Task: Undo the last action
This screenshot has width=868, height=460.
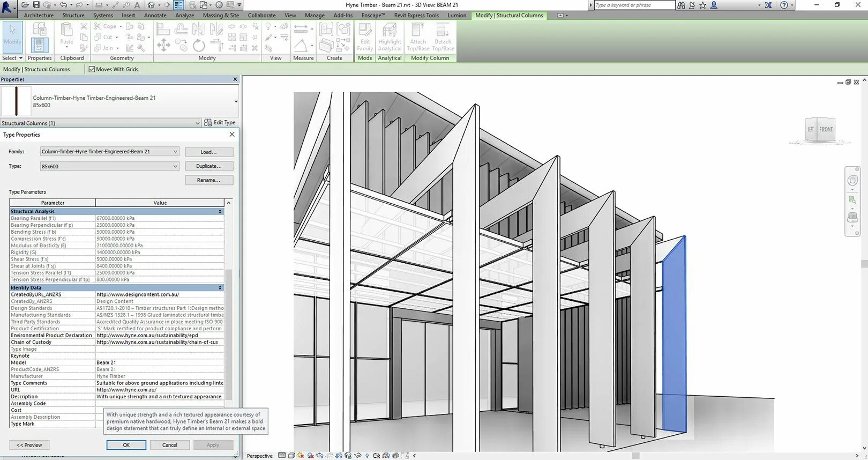Action: [x=63, y=5]
